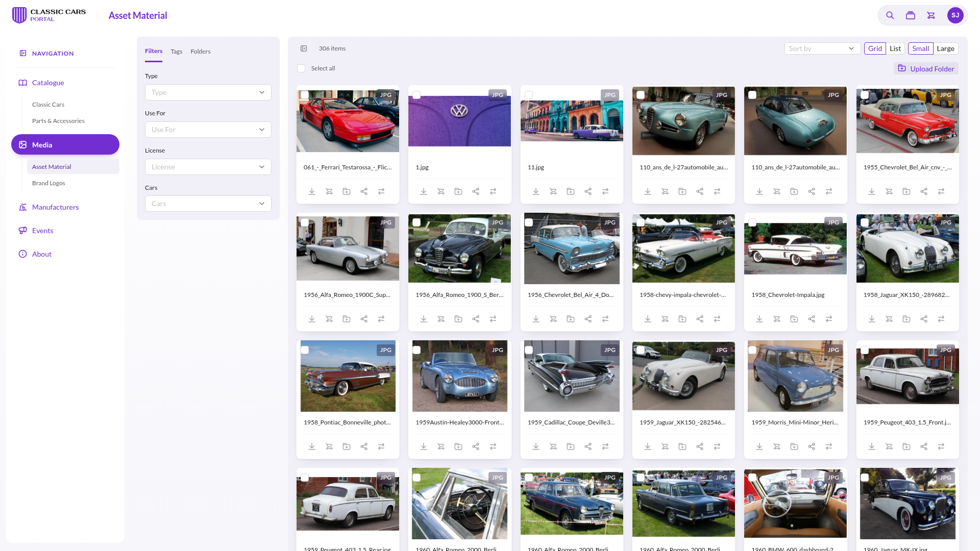
Task: Open the cart icon in the top bar
Action: point(931,15)
